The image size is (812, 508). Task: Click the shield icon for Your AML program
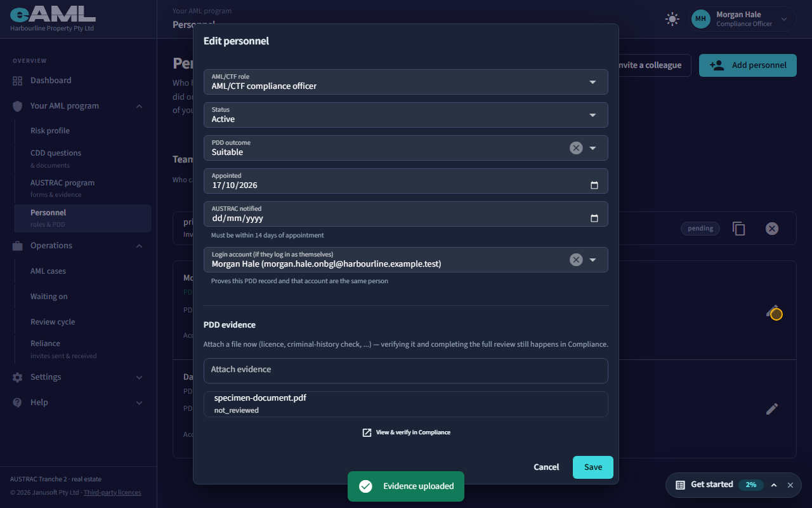coord(18,106)
